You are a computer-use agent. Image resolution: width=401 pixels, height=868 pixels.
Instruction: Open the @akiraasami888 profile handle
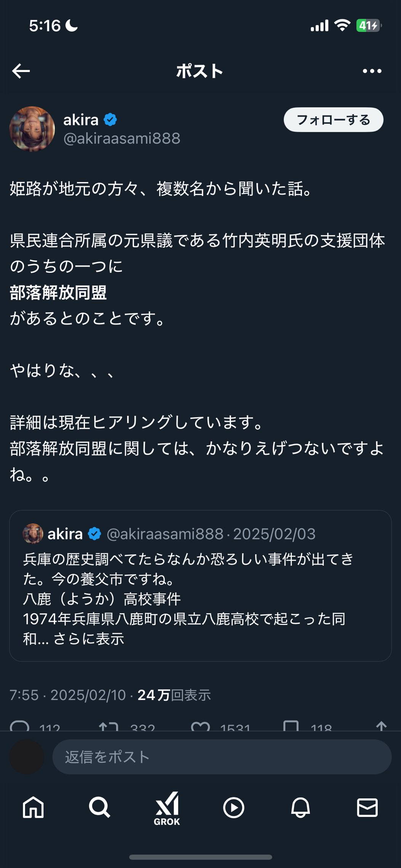click(122, 138)
